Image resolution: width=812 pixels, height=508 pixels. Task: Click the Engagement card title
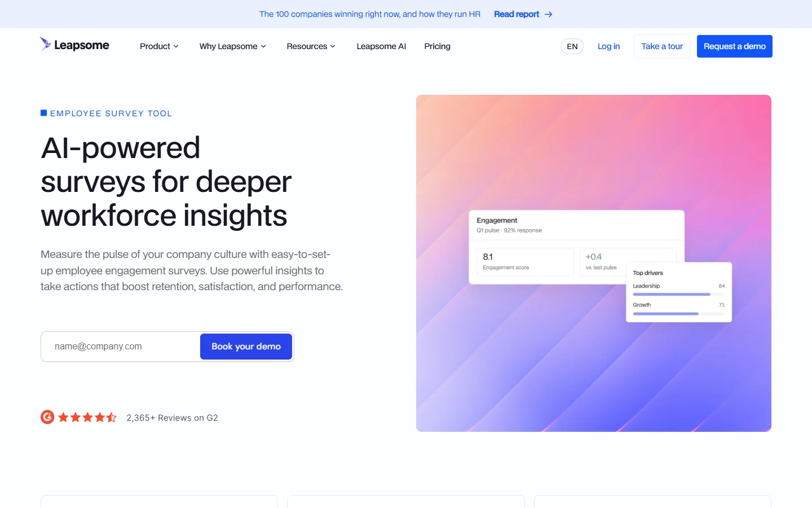(497, 220)
